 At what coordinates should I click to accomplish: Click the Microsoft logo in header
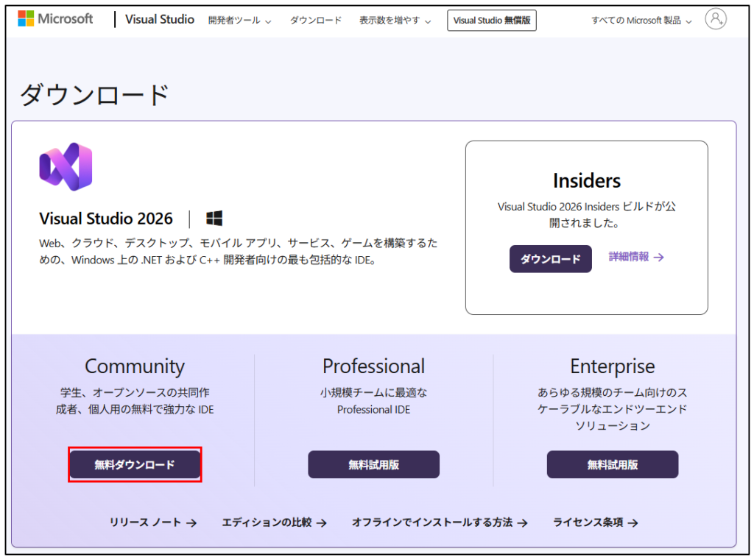click(x=55, y=19)
